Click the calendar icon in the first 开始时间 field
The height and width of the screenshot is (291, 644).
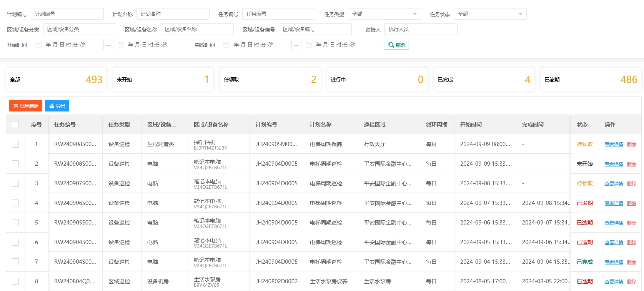click(38, 45)
